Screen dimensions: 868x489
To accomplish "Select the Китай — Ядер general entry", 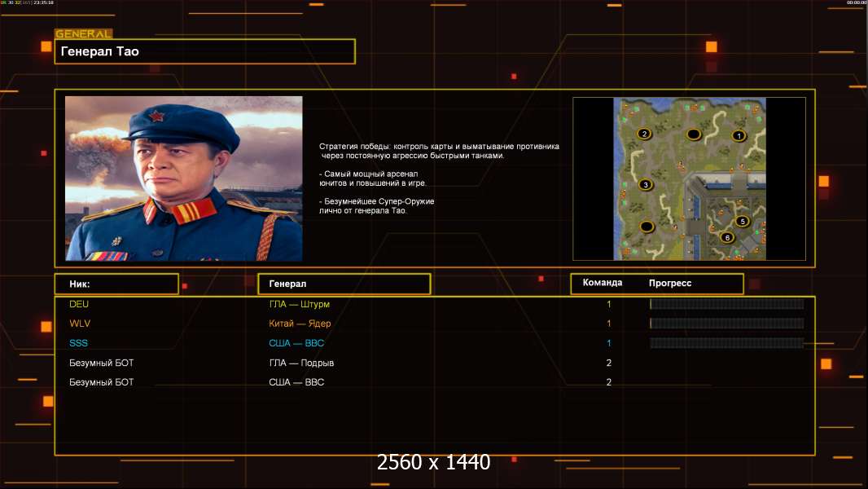I will (300, 324).
